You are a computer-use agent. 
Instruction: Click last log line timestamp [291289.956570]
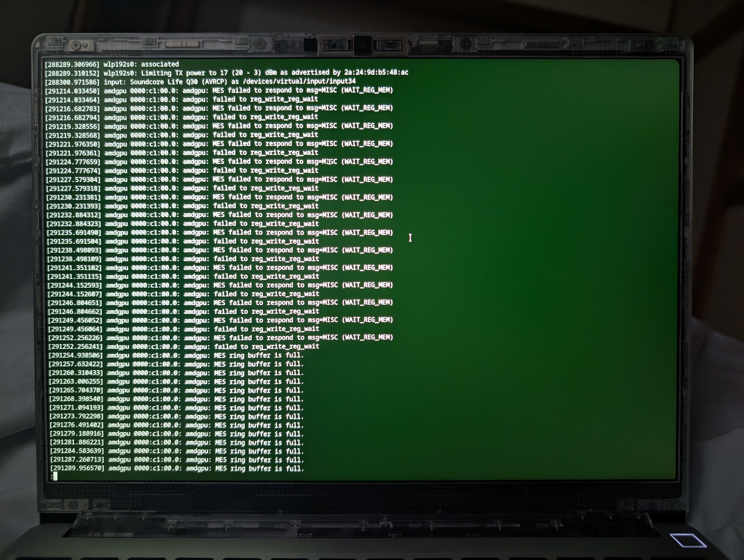(77, 468)
